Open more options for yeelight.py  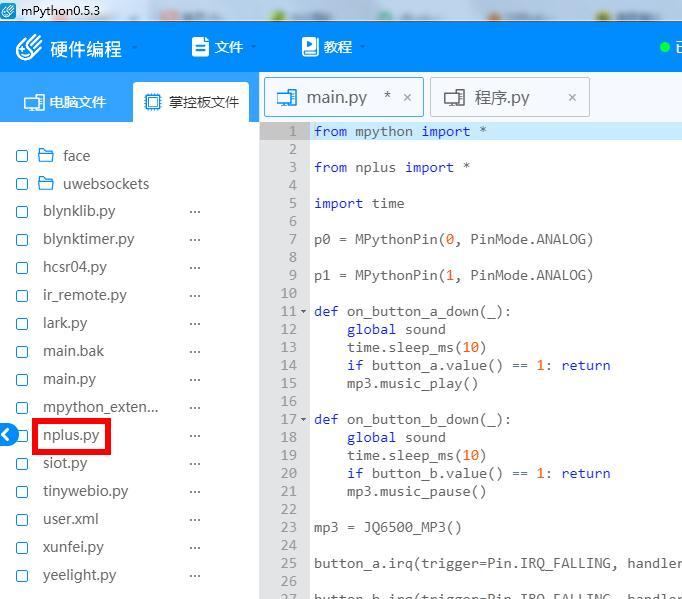coord(195,576)
